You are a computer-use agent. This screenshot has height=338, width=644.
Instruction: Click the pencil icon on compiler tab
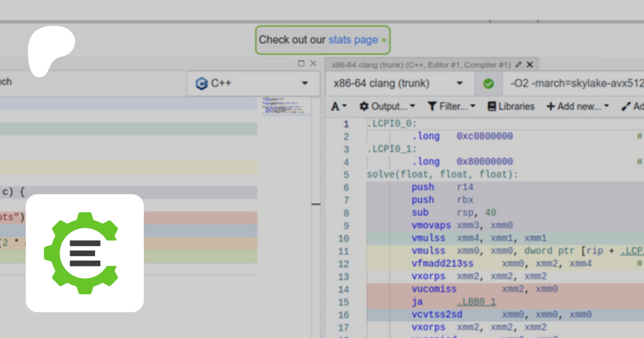pos(518,65)
